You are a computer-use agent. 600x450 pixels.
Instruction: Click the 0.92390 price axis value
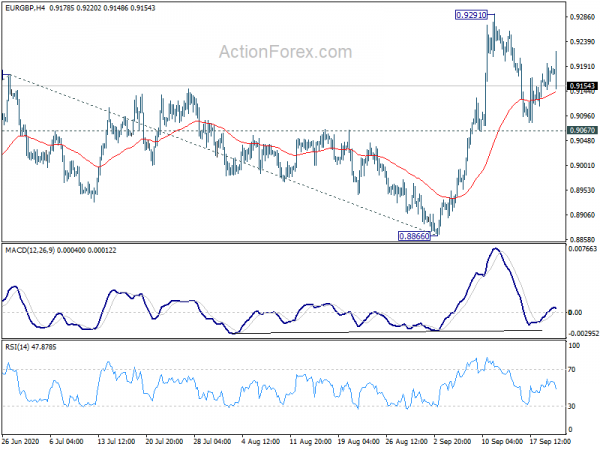(x=582, y=41)
